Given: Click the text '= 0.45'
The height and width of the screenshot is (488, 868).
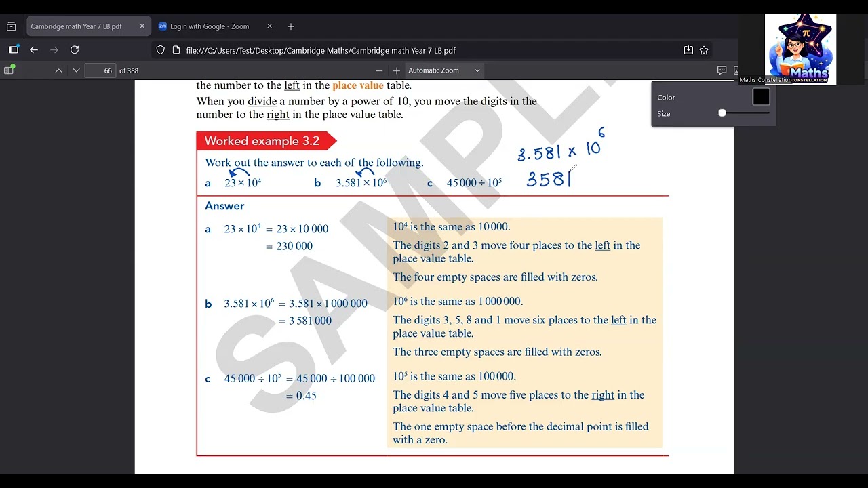Looking at the screenshot, I should (x=301, y=396).
